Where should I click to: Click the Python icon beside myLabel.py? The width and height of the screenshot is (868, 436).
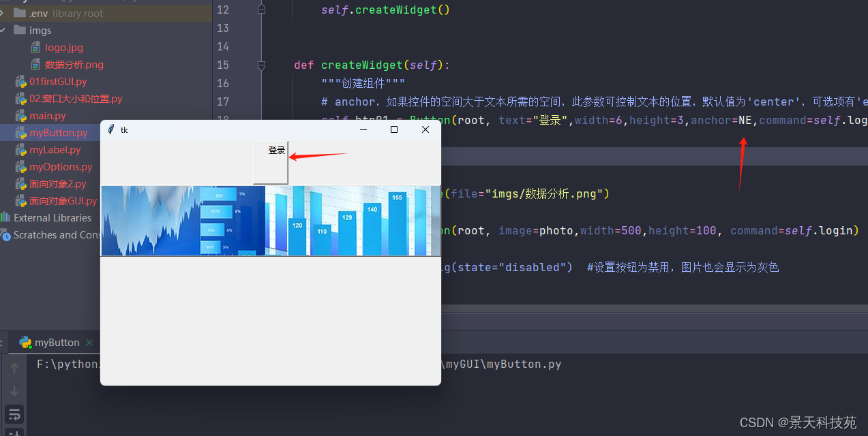(x=20, y=150)
